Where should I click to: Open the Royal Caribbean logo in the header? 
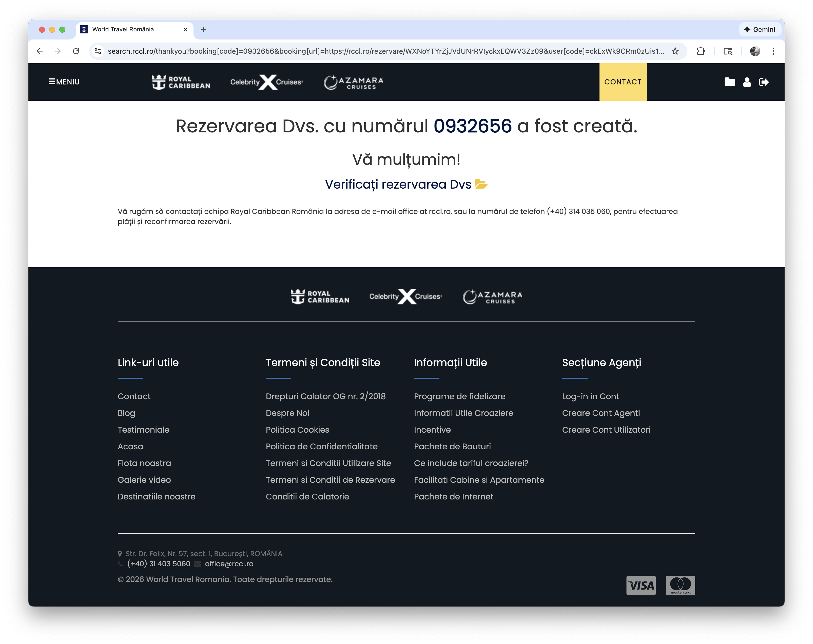click(180, 82)
